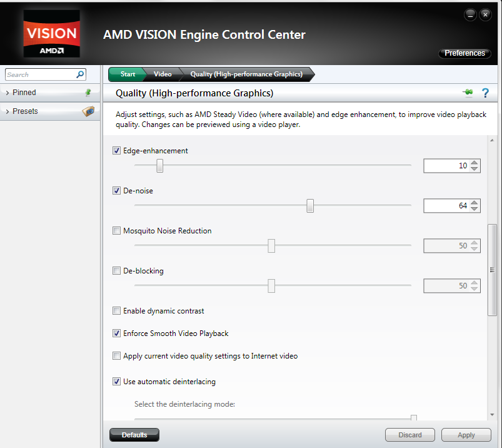The height and width of the screenshot is (448, 502).
Task: Open the Preferences dropdown menu
Action: coord(464,53)
